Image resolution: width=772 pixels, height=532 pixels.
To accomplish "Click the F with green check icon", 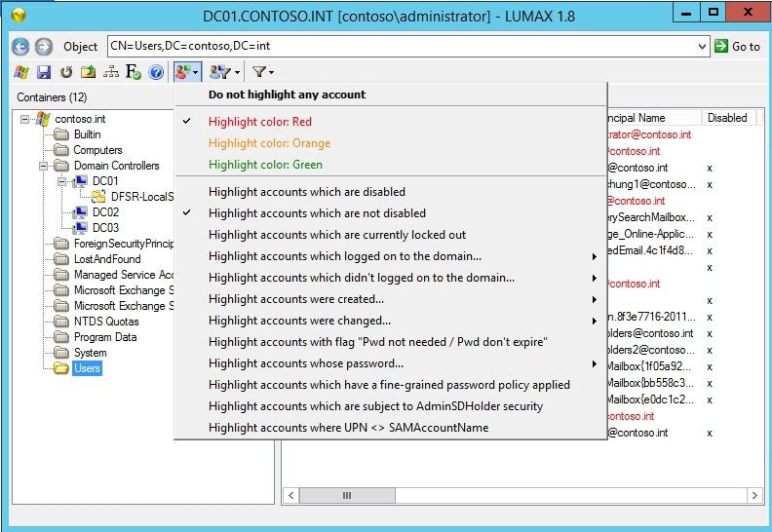I will point(134,72).
